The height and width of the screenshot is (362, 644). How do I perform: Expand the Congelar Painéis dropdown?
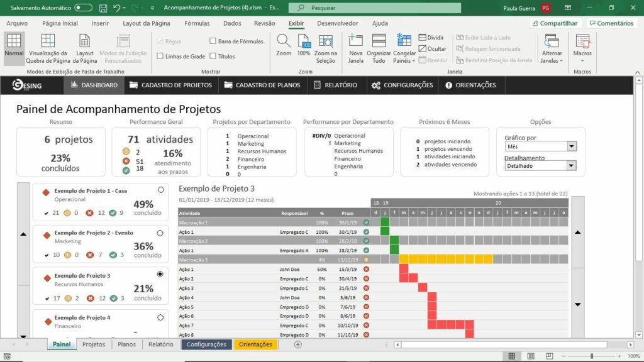tap(404, 61)
